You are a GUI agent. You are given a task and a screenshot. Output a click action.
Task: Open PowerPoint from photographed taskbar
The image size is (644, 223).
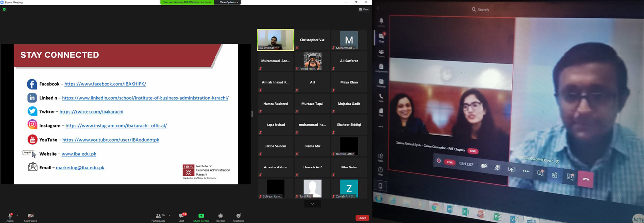tap(481, 214)
